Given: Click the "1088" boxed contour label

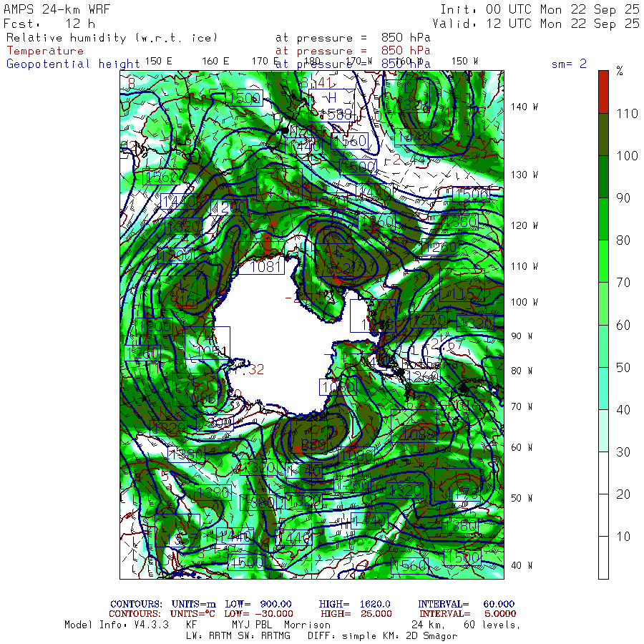Looking at the screenshot, I should [414, 426].
